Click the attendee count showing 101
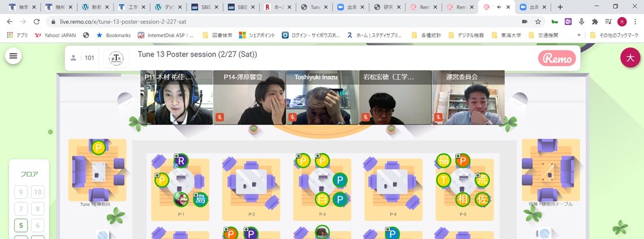 82,58
